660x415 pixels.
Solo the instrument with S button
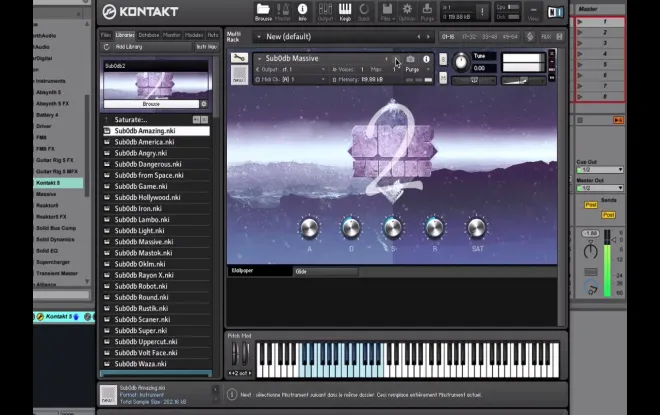[443, 59]
